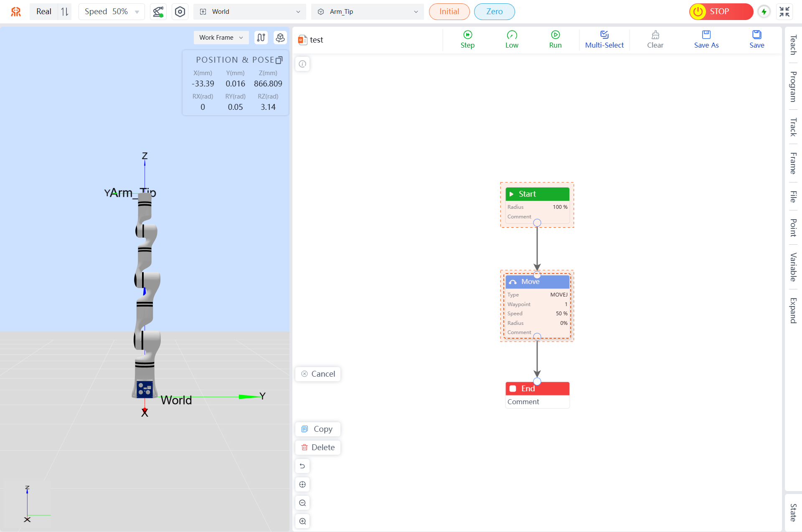Run program at Low speed
Viewport: 802px width, 532px height.
pos(512,39)
